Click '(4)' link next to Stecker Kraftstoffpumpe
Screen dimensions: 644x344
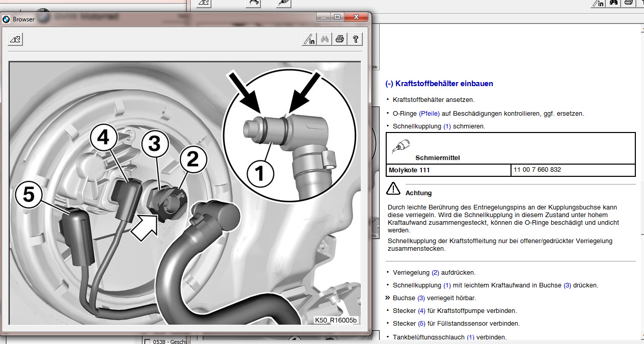[421, 311]
